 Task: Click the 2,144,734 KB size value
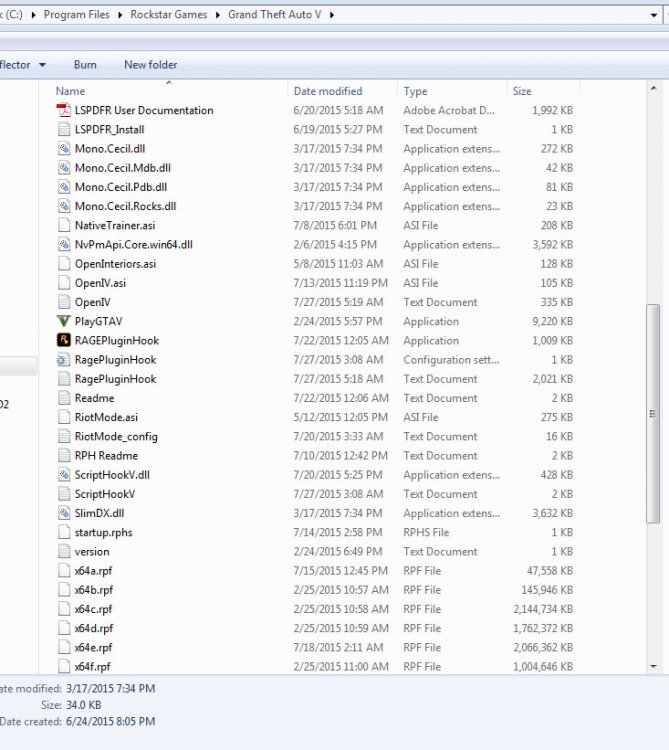(x=543, y=609)
